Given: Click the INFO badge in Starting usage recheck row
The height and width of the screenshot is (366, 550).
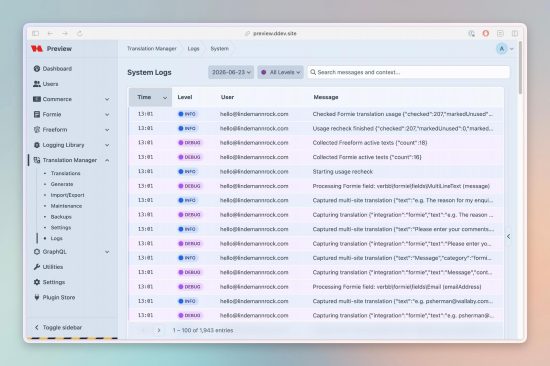Looking at the screenshot, I should [x=187, y=172].
